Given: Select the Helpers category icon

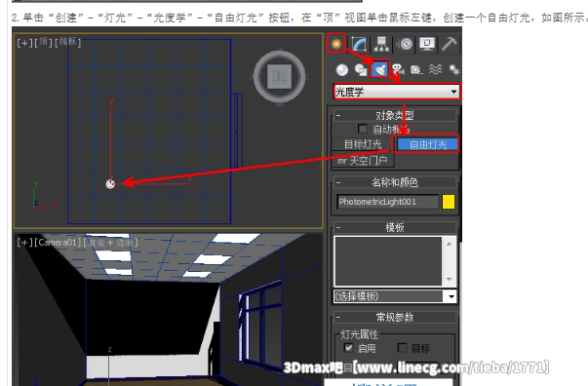Looking at the screenshot, I should 416,70.
